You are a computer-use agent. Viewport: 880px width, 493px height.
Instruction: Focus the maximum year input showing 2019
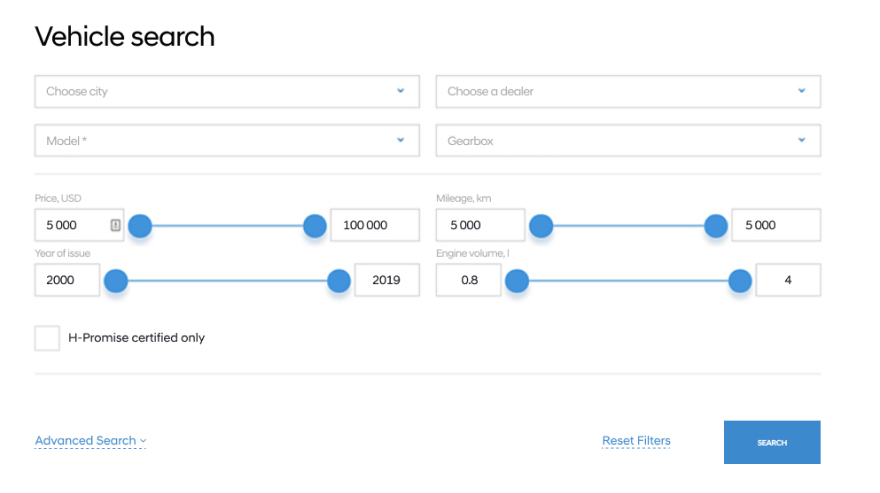point(386,281)
